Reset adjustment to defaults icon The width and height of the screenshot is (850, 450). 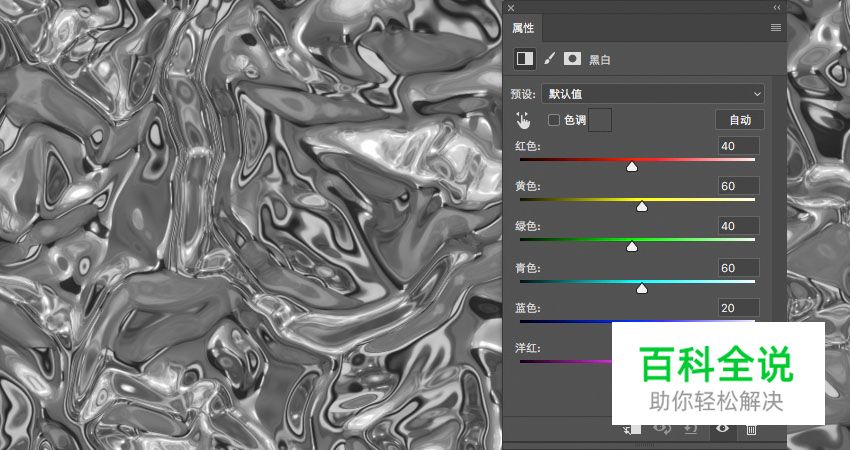pos(690,429)
